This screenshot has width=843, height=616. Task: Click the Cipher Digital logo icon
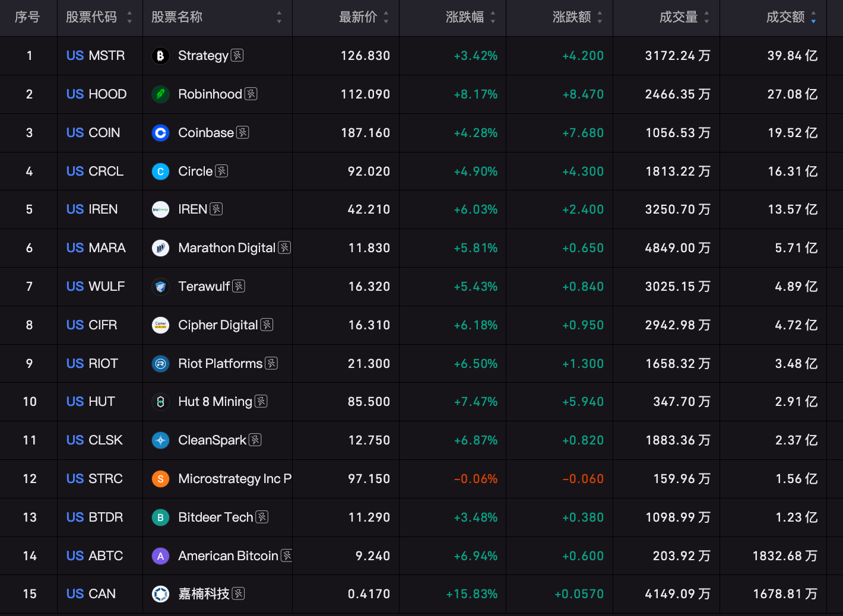[x=160, y=325]
